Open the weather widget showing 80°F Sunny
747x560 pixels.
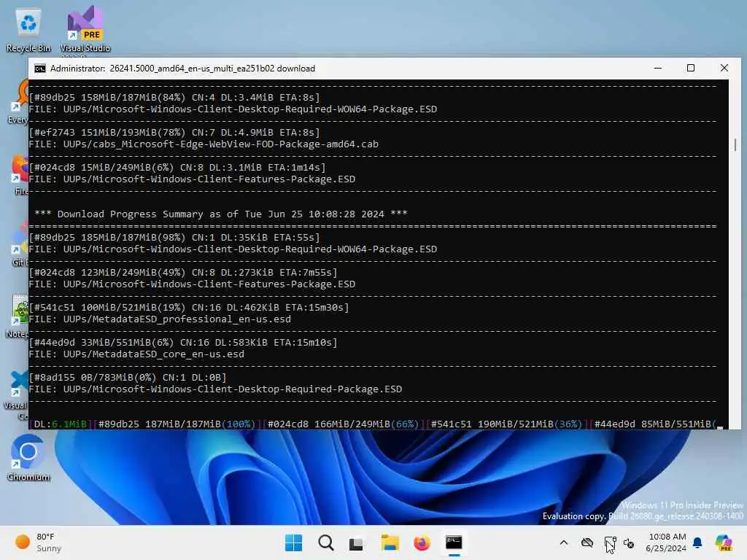point(38,542)
